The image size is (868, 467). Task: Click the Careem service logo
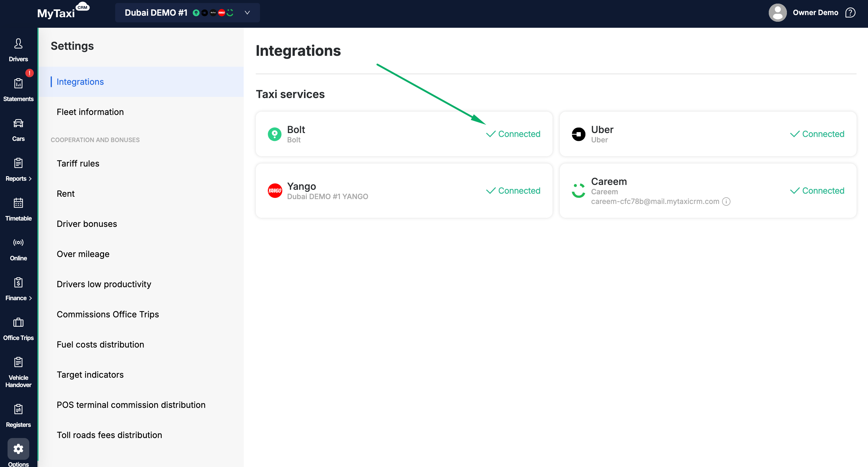(578, 191)
